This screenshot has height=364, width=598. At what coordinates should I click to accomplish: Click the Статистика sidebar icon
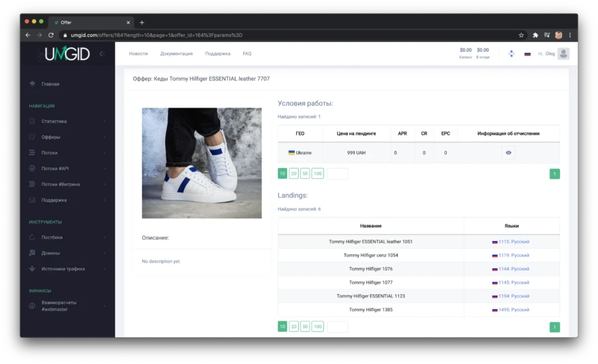pos(32,121)
